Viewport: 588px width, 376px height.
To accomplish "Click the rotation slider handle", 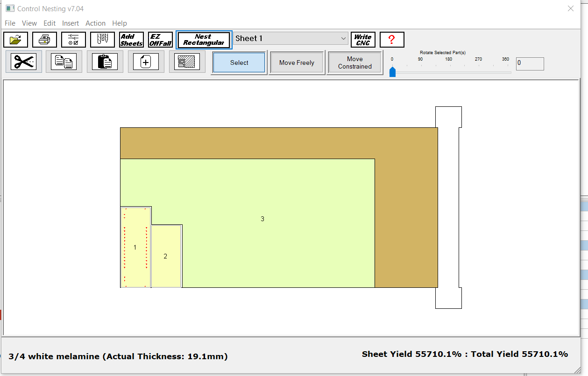I will pos(392,71).
